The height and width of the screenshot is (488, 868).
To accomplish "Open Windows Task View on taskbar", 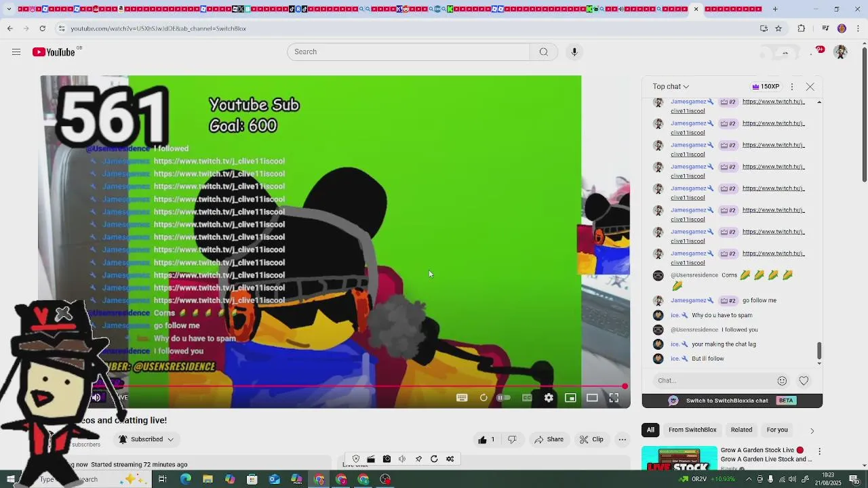I will pos(163,479).
